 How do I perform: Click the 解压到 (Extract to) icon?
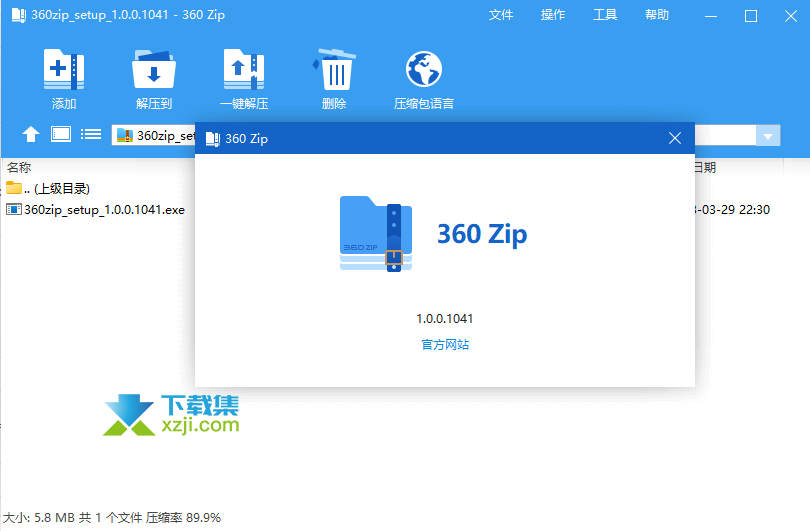coord(154,69)
